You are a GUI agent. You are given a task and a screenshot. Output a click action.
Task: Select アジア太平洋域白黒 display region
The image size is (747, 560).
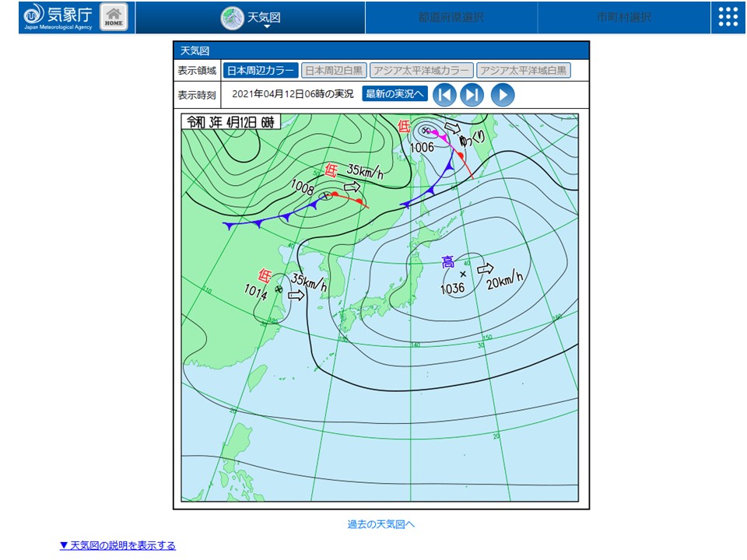(523, 71)
